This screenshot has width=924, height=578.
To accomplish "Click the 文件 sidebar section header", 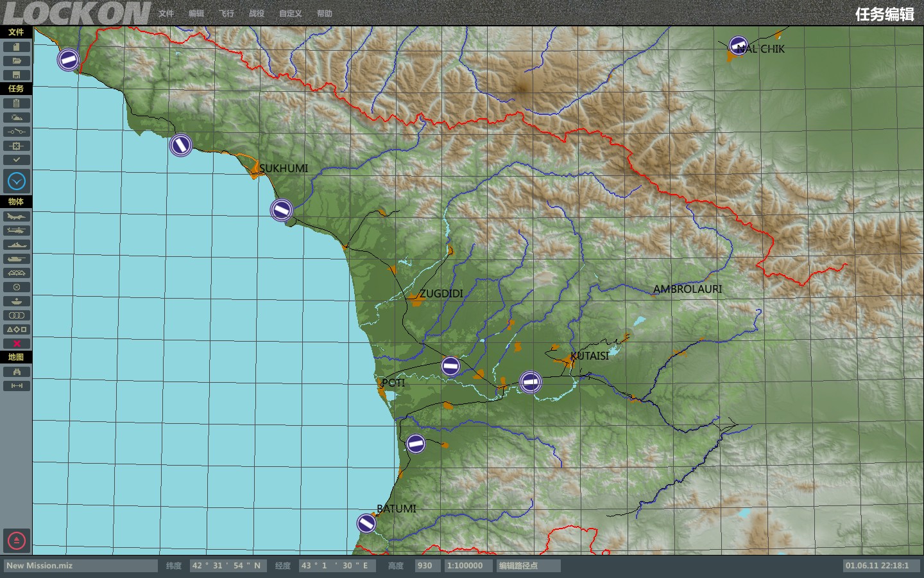I will 16,32.
